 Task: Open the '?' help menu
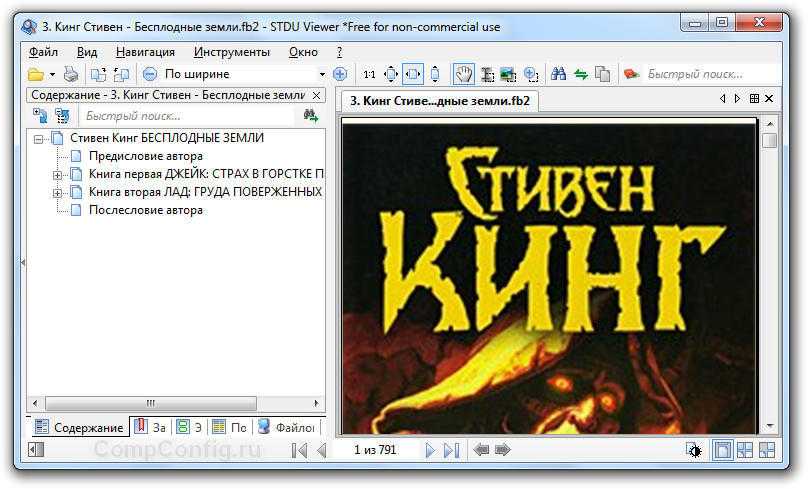339,52
